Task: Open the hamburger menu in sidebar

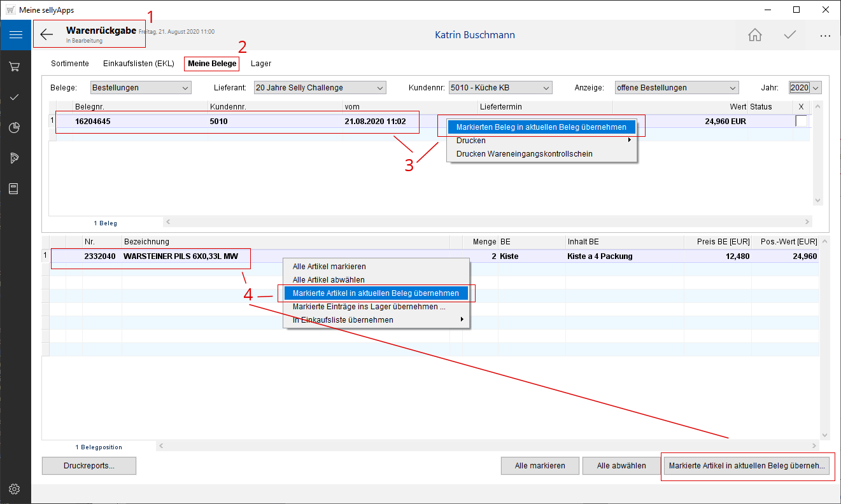Action: pos(15,35)
